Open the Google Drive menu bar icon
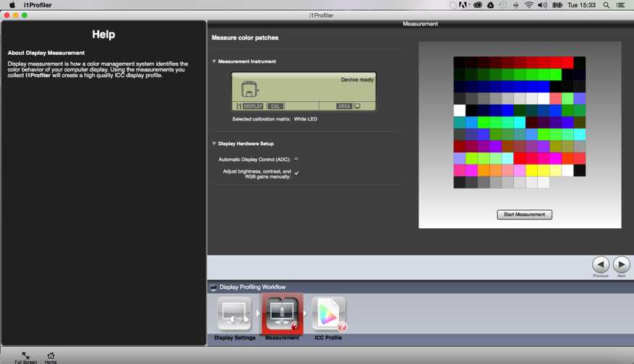Viewport: 634px width, 364px height. (x=490, y=5)
